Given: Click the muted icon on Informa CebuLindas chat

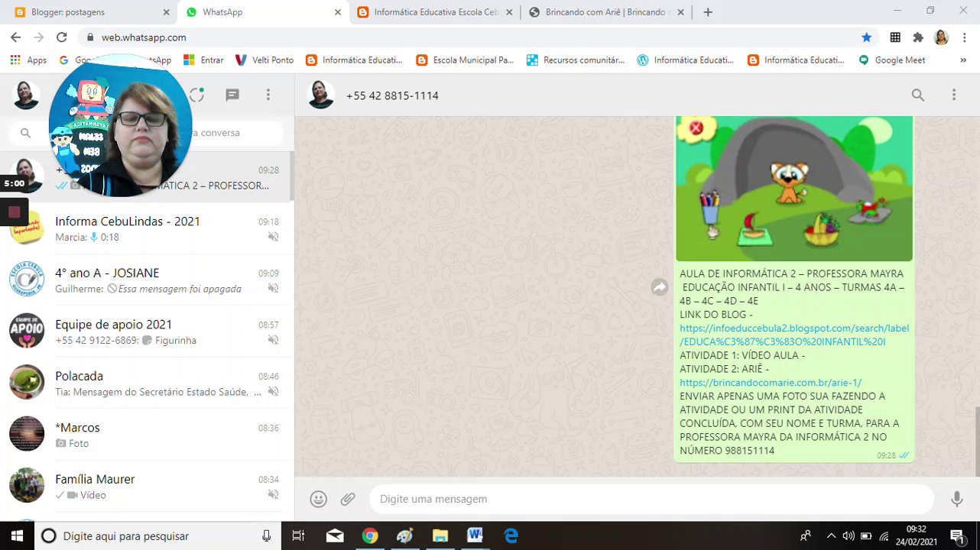Looking at the screenshot, I should click(273, 237).
